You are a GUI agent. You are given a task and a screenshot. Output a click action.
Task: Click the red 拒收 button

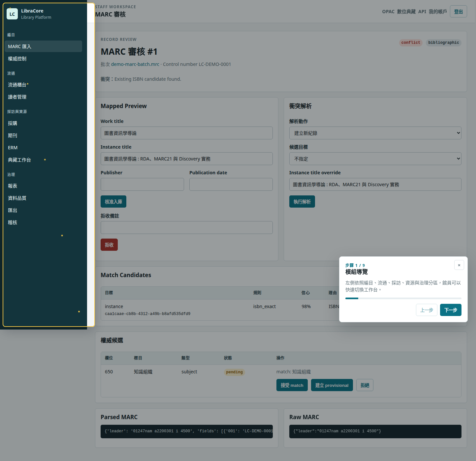click(109, 245)
